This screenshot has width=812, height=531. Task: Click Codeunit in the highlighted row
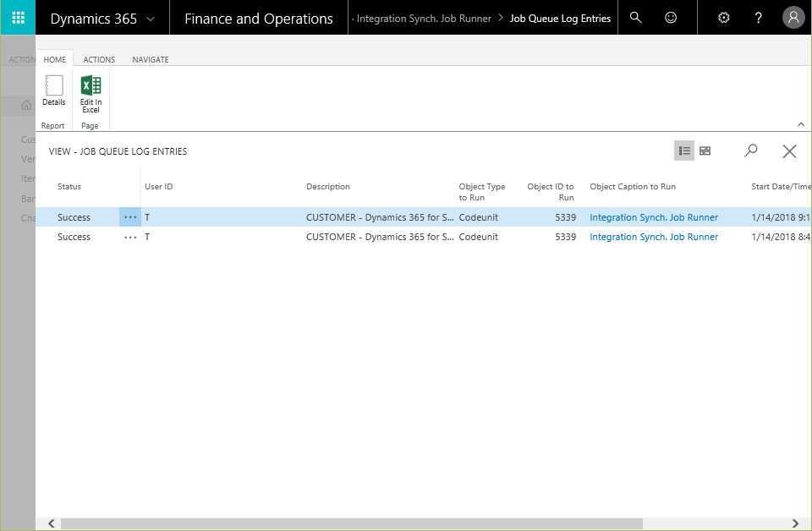click(x=478, y=217)
